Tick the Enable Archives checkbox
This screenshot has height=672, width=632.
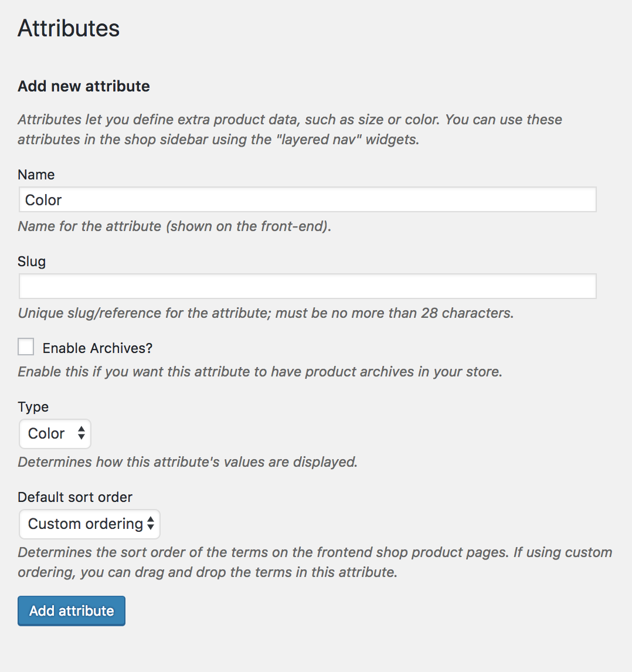[x=26, y=347]
